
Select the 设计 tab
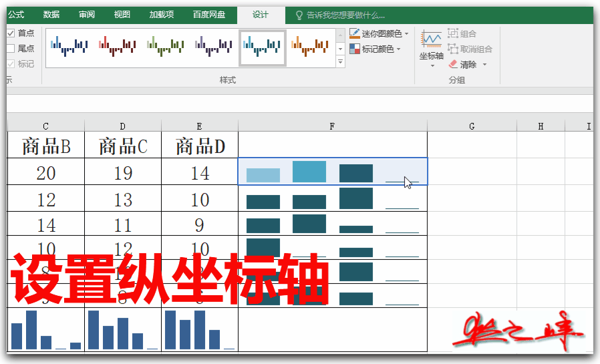tap(261, 15)
